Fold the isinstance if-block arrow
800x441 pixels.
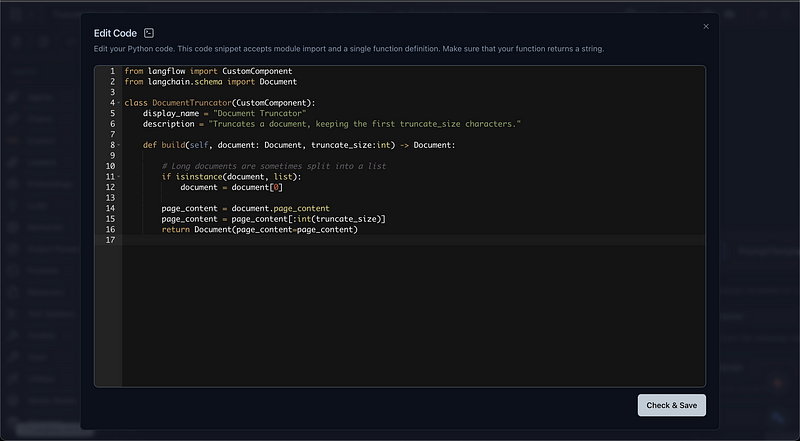[x=119, y=177]
